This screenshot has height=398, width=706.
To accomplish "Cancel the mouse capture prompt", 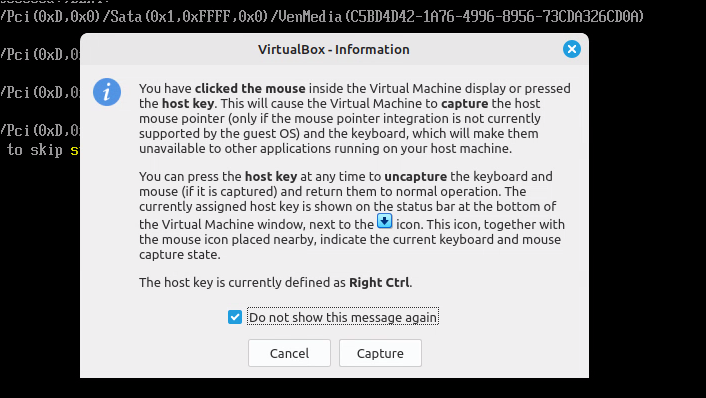I will pyautogui.click(x=289, y=353).
